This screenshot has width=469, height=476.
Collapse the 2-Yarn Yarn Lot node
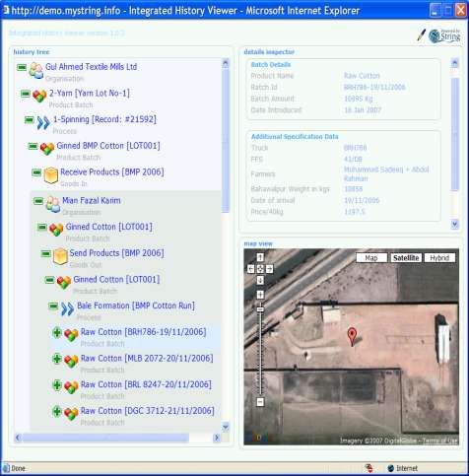pos(26,94)
